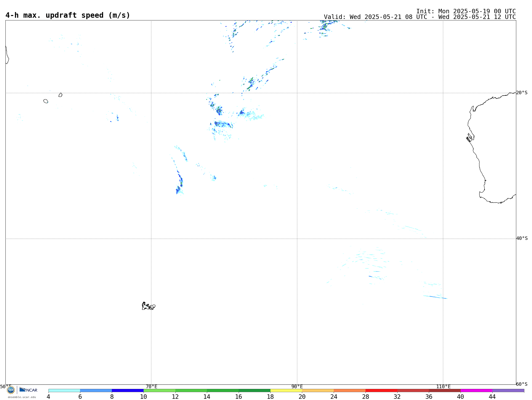Click the '4-h max. updraft speed (m/s)' title
Image resolution: width=532 pixels, height=400 pixels.
click(68, 15)
